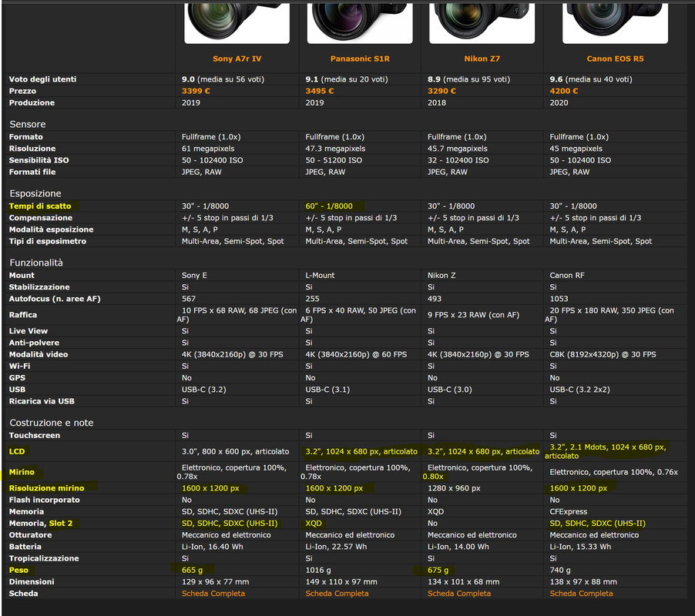
Task: Click the 'Tropicalizzazione' row label
Action: click(44, 558)
